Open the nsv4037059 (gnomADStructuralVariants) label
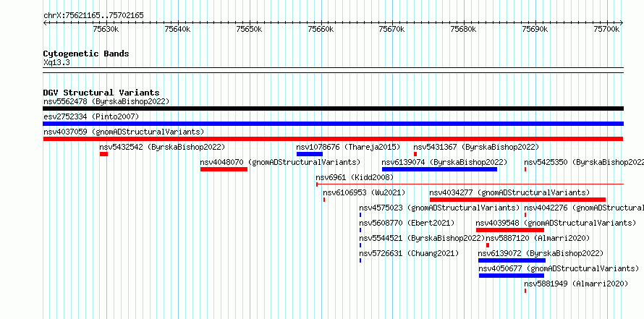644x319 pixels. [x=124, y=132]
